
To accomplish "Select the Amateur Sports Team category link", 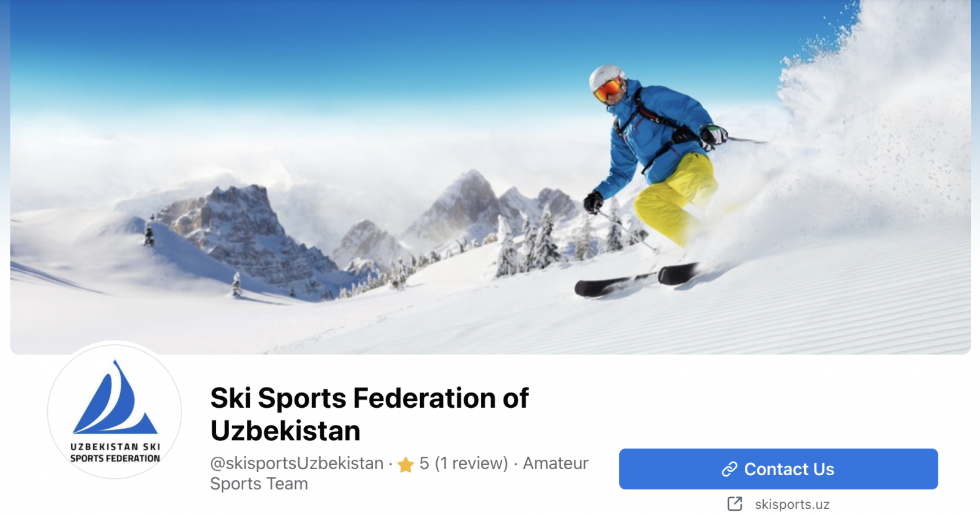I will tap(399, 473).
